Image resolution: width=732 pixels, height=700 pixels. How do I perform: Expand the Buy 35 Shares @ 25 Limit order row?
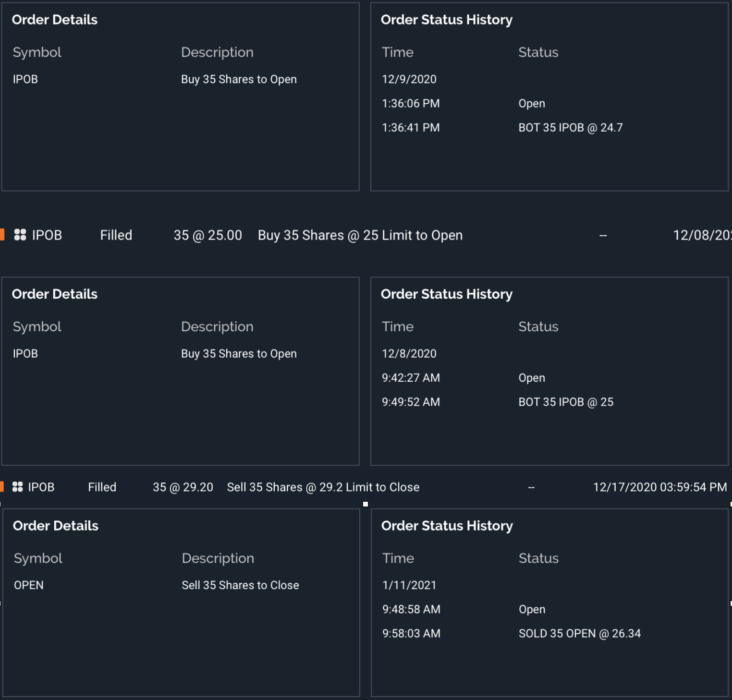tap(360, 235)
